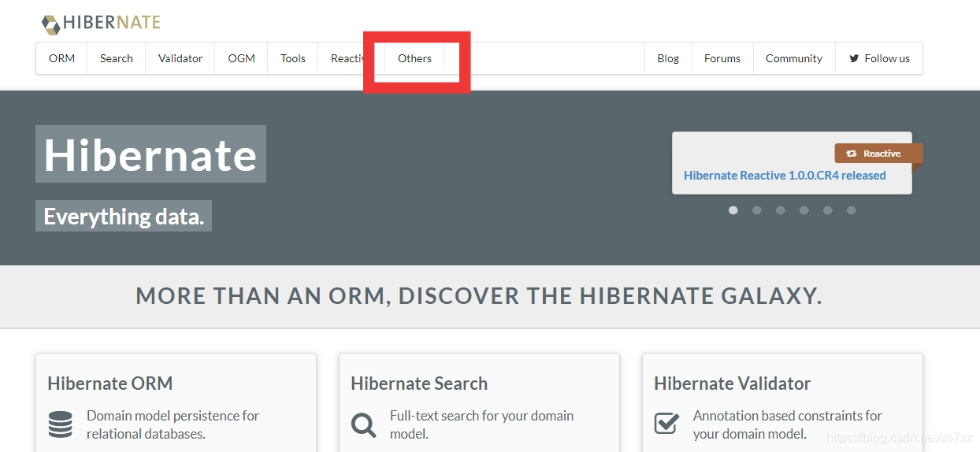980x452 pixels.
Task: Click the Reactive ribbon tag icon
Action: click(851, 154)
